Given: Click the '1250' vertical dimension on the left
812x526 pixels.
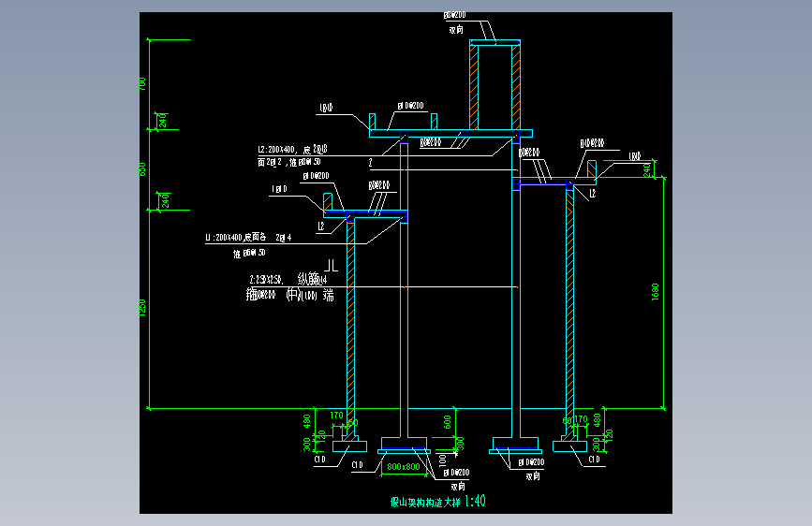Looking at the screenshot, I should (x=142, y=307).
